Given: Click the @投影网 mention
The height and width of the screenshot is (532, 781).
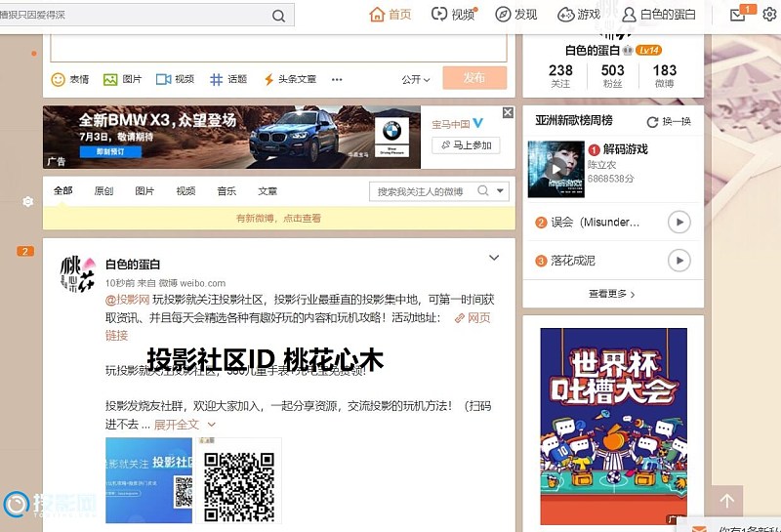Looking at the screenshot, I should (128, 300).
